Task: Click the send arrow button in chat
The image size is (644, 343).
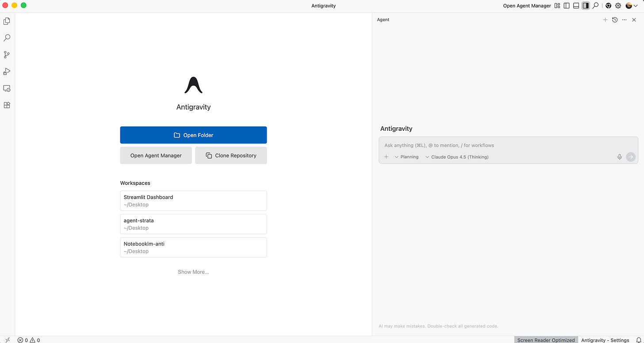Action: [631, 157]
